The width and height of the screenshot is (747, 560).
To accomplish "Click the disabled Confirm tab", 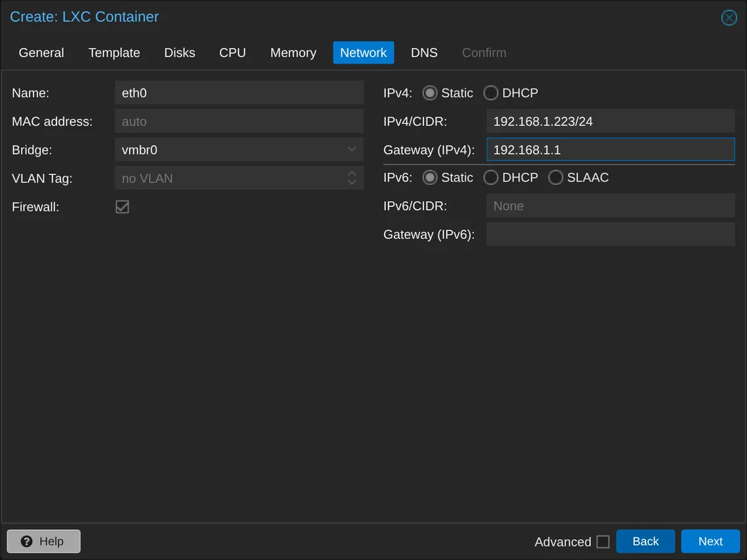I will pyautogui.click(x=484, y=52).
